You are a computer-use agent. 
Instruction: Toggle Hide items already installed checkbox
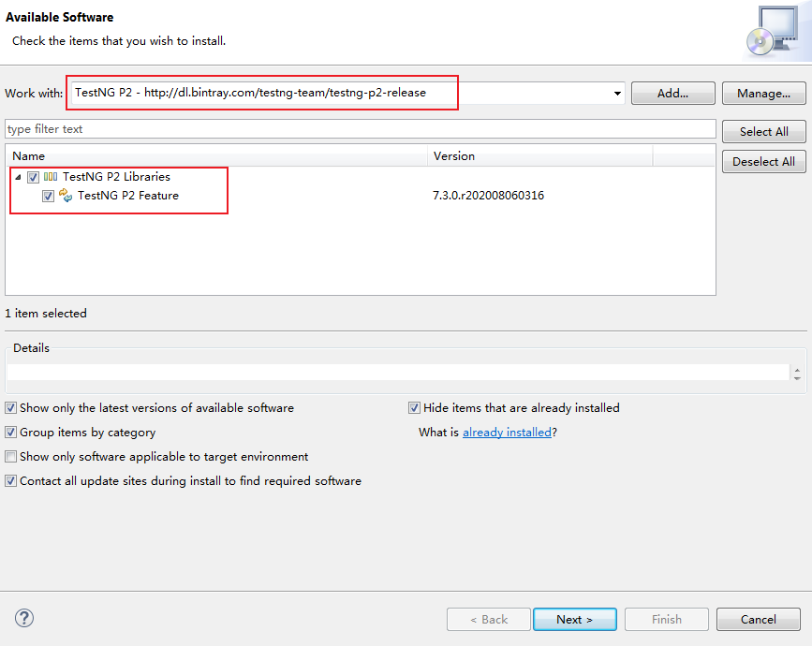click(x=414, y=408)
